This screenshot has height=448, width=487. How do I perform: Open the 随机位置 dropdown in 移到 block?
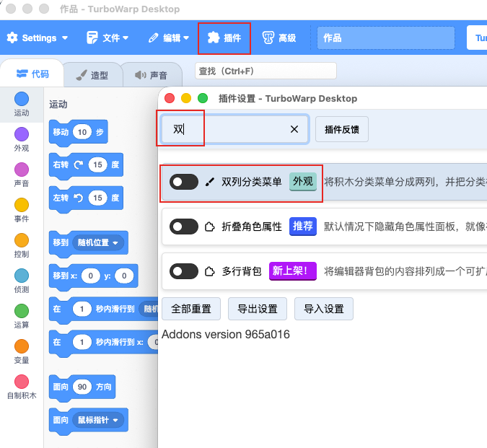(x=98, y=243)
